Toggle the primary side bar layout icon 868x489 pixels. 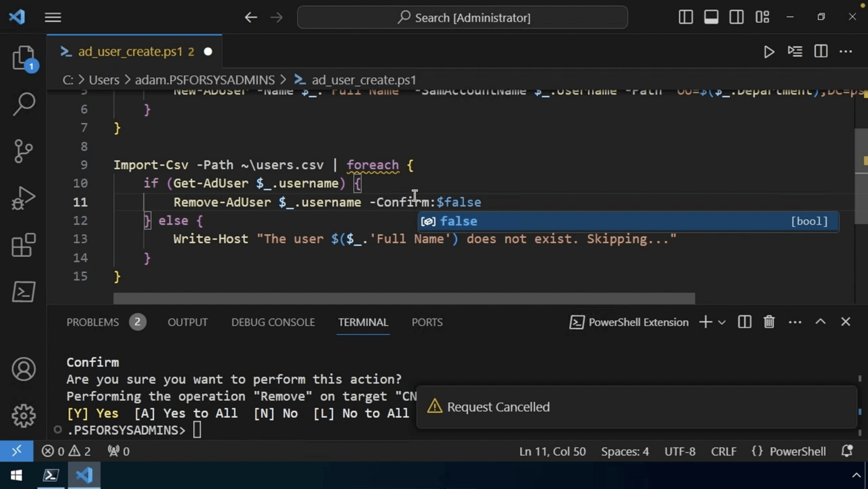click(x=686, y=17)
